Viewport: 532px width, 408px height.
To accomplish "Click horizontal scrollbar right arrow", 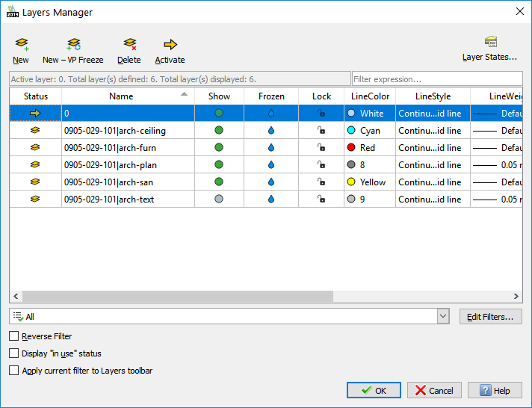I will point(516,297).
